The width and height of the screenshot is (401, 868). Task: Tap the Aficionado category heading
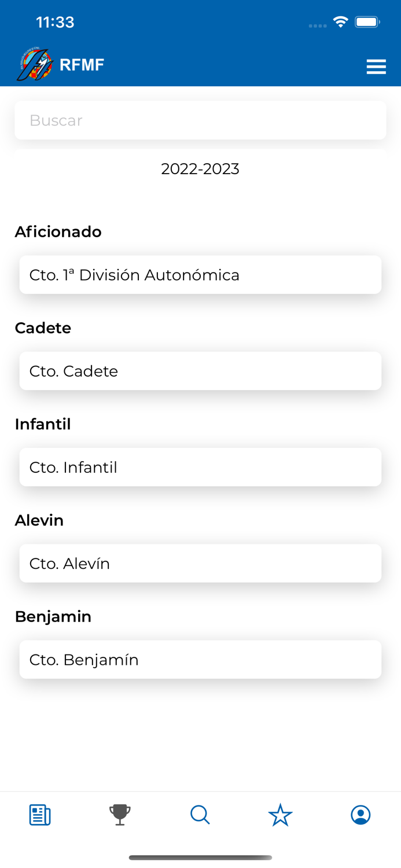[x=58, y=231]
